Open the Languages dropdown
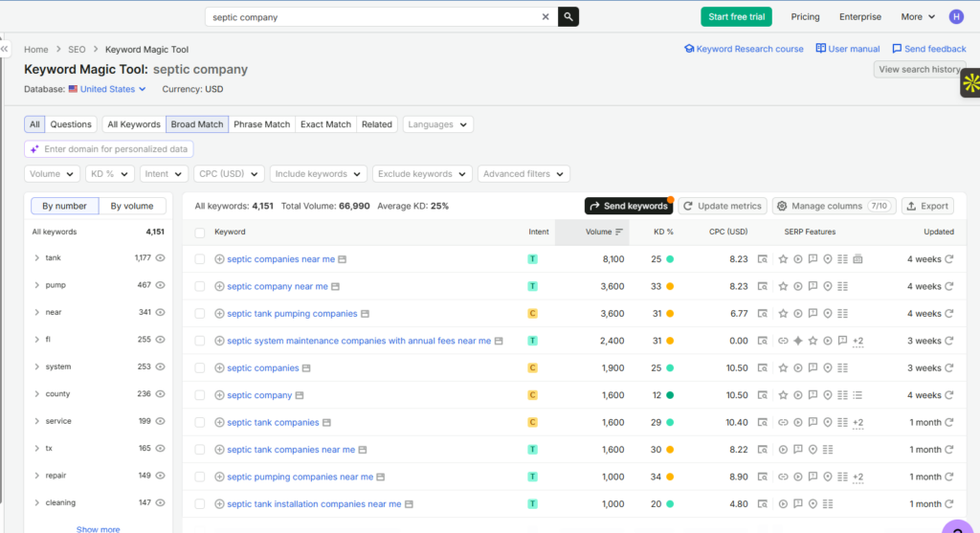The image size is (980, 533). [437, 124]
